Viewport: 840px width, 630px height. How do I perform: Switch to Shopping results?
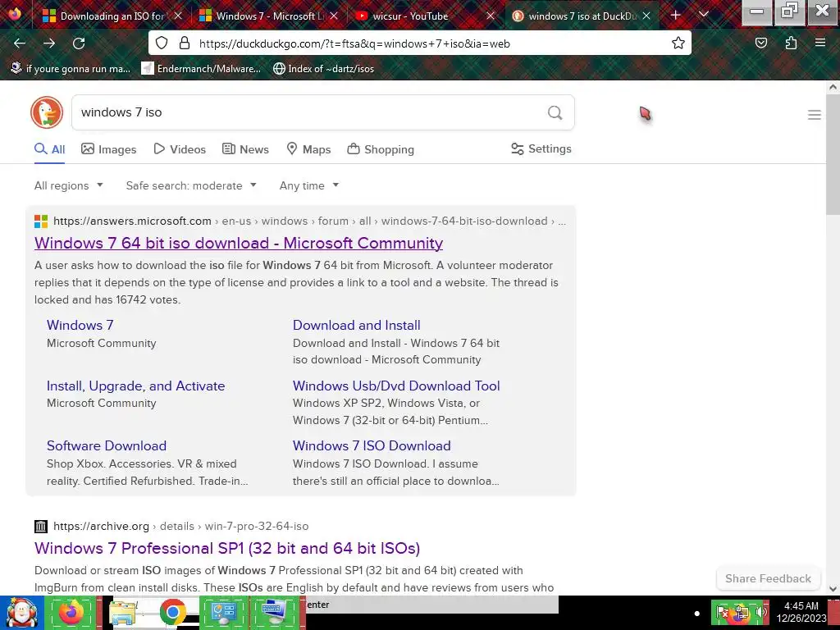[381, 149]
